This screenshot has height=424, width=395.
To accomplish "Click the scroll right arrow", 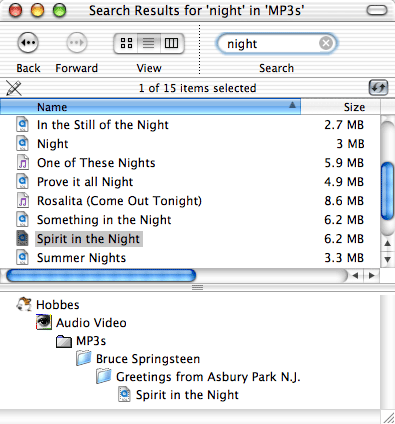I will coord(371,276).
